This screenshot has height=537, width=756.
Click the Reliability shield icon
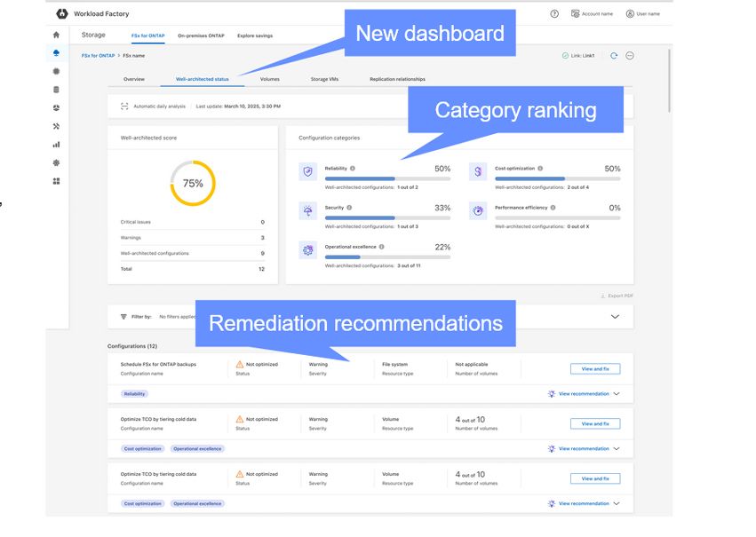click(x=307, y=171)
